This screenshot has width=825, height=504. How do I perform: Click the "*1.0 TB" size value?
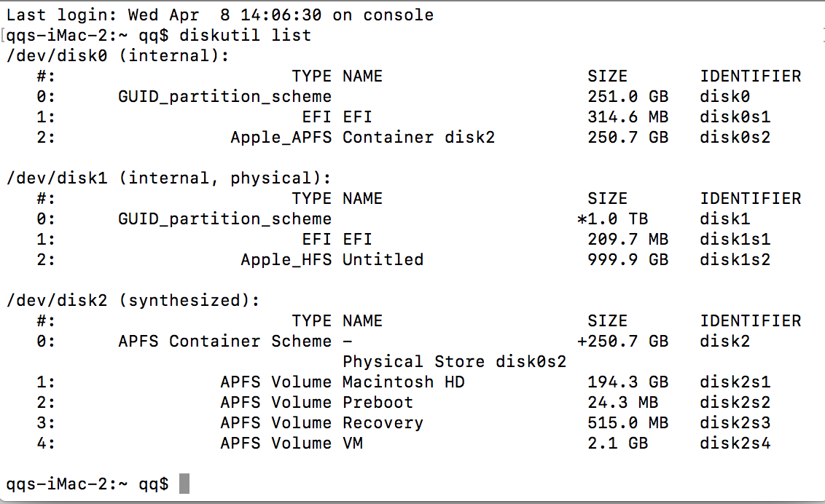coord(612,218)
